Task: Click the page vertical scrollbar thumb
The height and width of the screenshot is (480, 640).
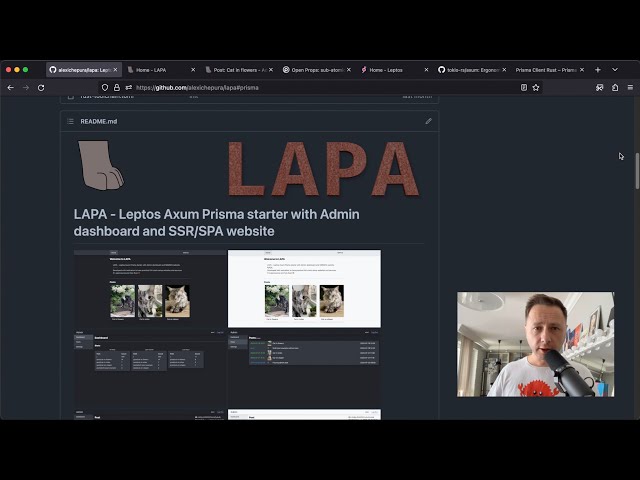Action: [x=637, y=171]
